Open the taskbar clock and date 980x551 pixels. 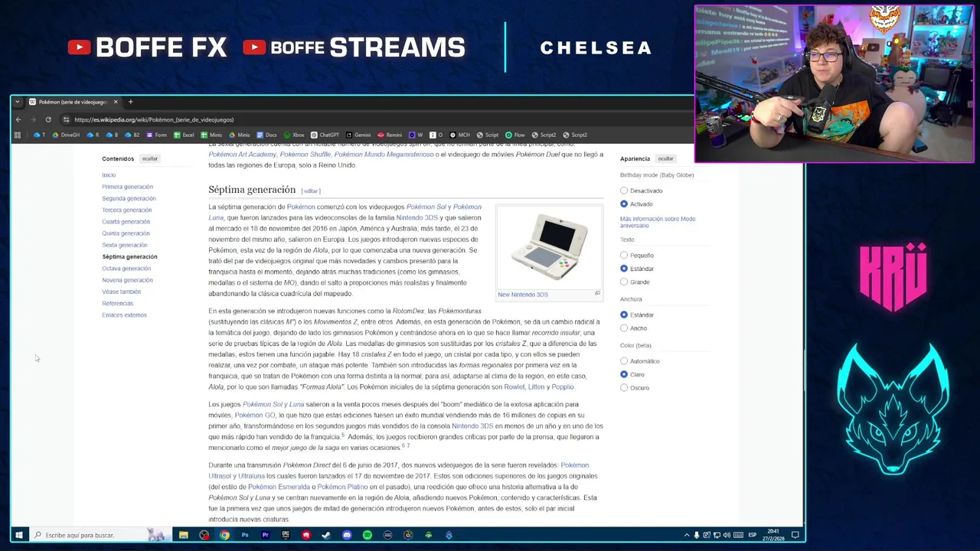click(x=773, y=534)
